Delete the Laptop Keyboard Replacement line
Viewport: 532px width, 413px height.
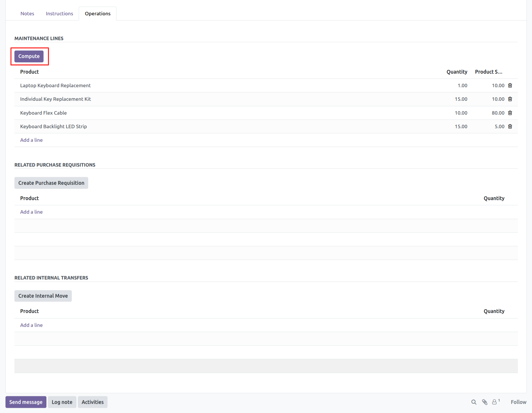[510, 85]
